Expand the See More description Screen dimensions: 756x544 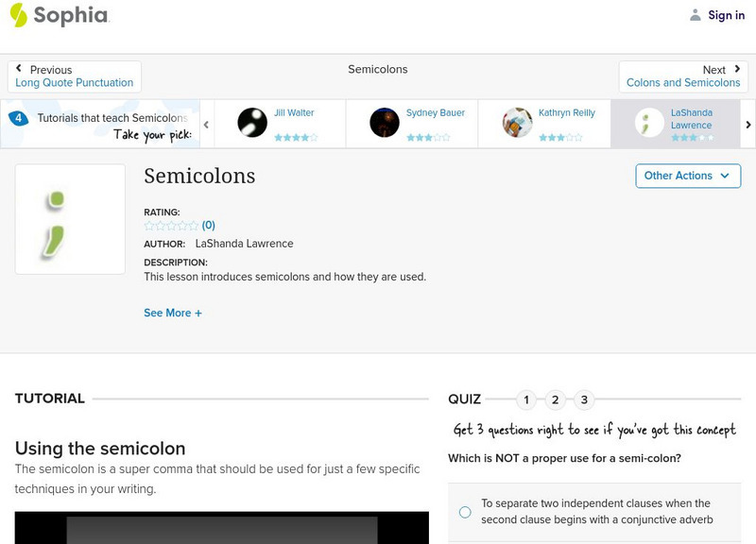coord(173,313)
